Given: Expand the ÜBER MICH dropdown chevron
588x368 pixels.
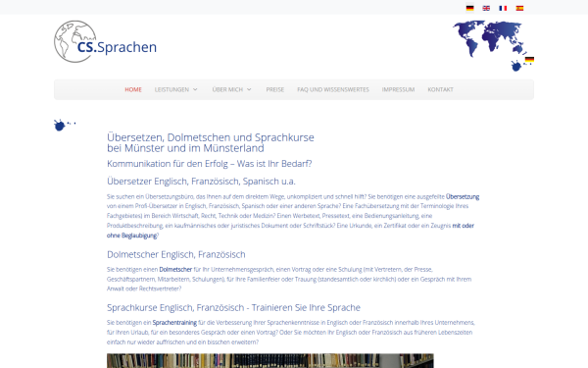Looking at the screenshot, I should pos(249,89).
